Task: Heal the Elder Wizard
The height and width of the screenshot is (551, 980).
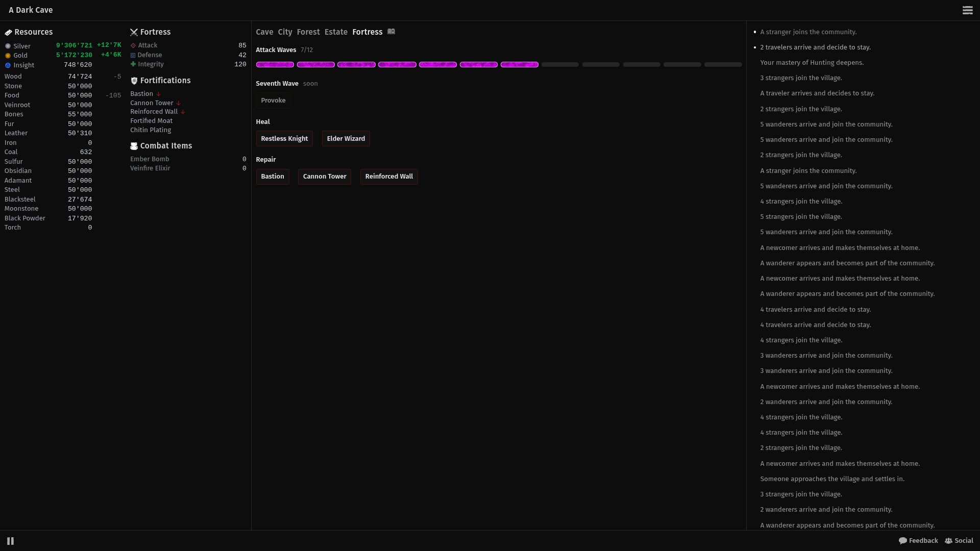Action: pyautogui.click(x=346, y=139)
